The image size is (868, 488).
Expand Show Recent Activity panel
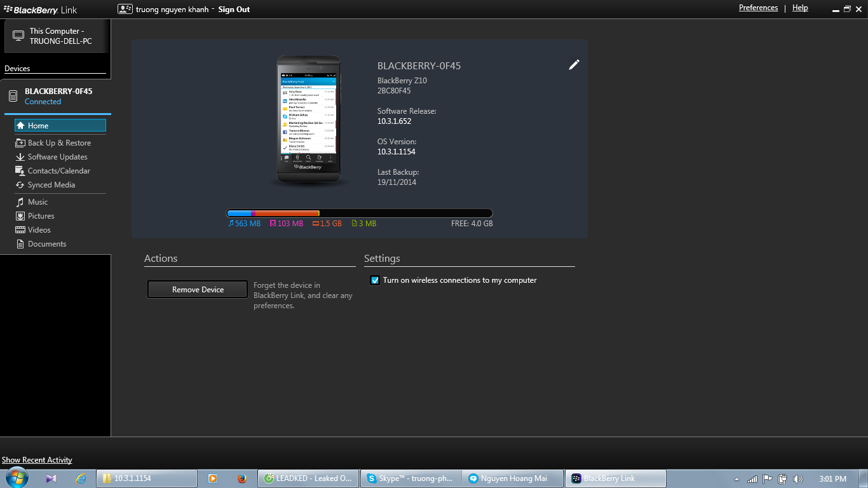(37, 460)
